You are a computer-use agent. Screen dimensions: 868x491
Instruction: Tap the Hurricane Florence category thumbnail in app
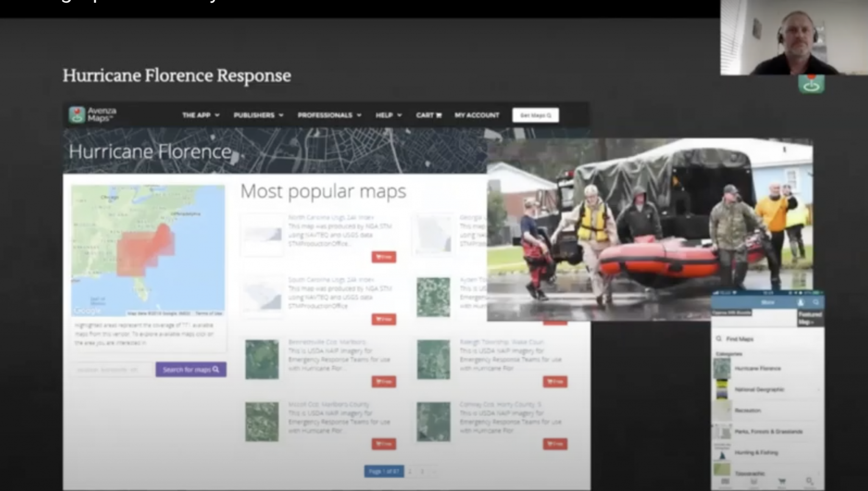pyautogui.click(x=722, y=368)
